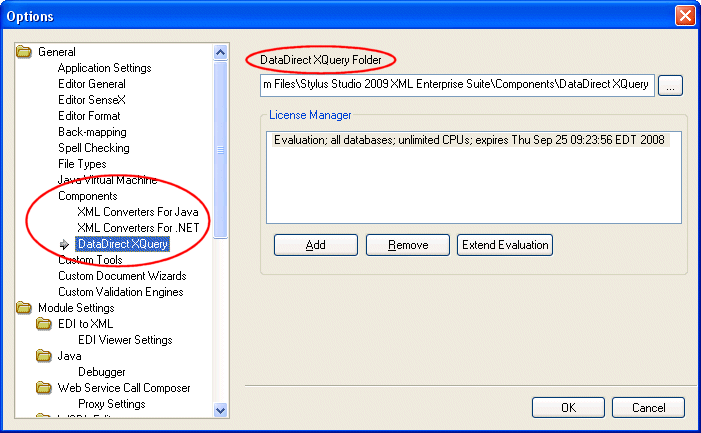The width and height of the screenshot is (701, 433).
Task: Click the arrow marker beside DataDirect XQuery
Action: coord(65,244)
